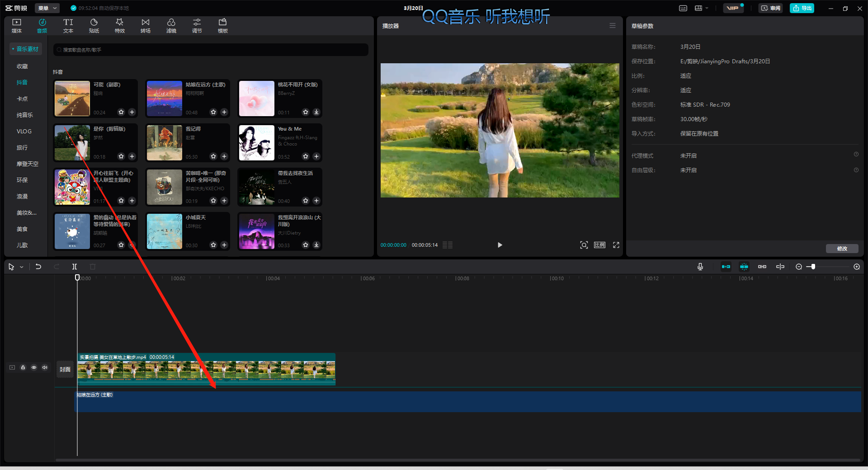Viewport: 868px width, 470px height.
Task: Collapse the 音乐素材 category expander
Action: (13, 49)
